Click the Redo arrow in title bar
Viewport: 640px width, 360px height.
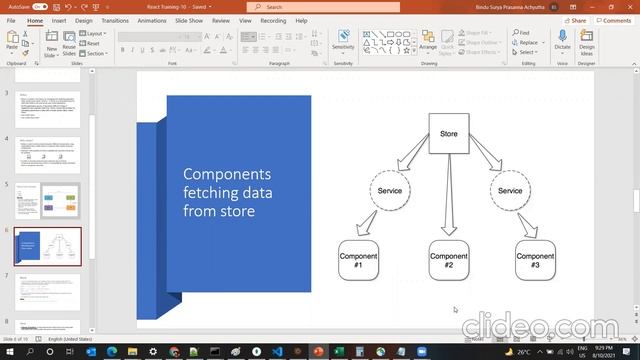point(84,7)
